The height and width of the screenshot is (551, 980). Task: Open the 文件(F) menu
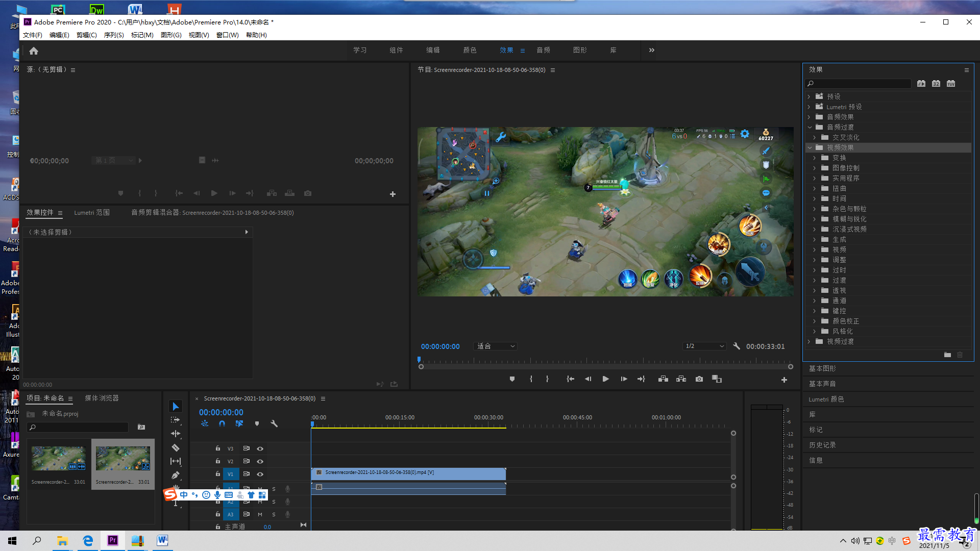pyautogui.click(x=33, y=35)
